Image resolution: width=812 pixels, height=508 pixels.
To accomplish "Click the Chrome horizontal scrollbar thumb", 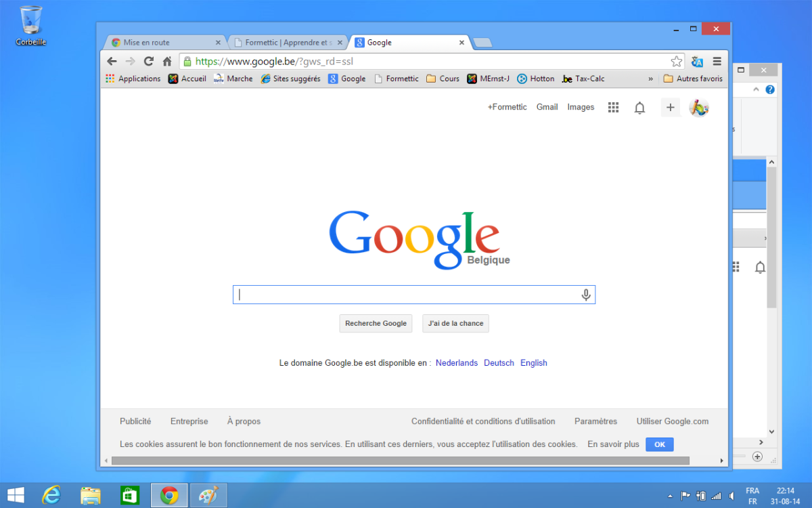I will click(401, 461).
